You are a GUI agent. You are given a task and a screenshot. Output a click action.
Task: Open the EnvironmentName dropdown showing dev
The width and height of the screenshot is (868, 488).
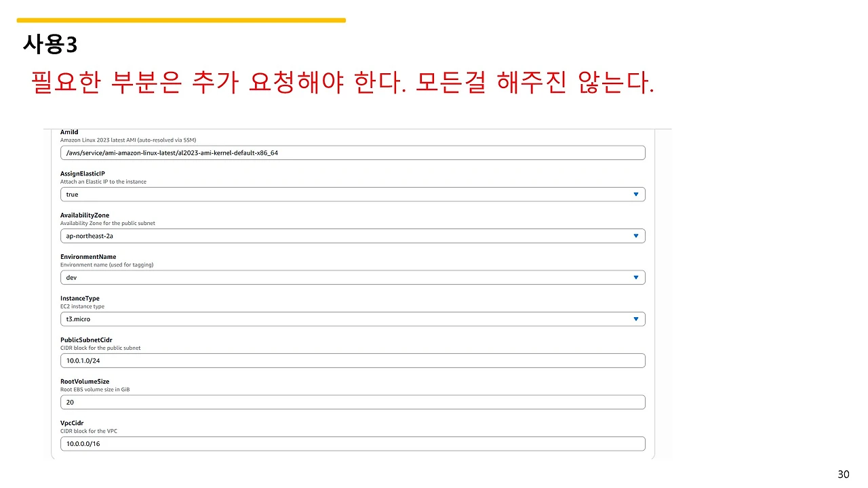pos(635,277)
